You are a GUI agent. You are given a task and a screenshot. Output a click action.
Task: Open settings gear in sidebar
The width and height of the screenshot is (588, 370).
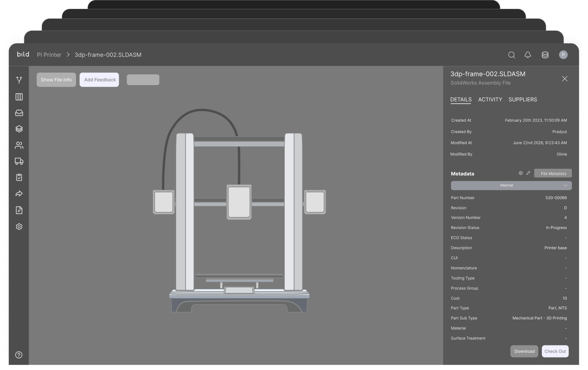(19, 227)
